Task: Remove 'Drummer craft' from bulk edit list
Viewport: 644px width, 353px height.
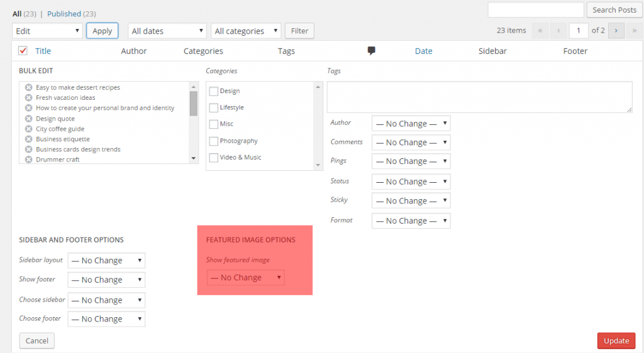Action: [x=28, y=160]
